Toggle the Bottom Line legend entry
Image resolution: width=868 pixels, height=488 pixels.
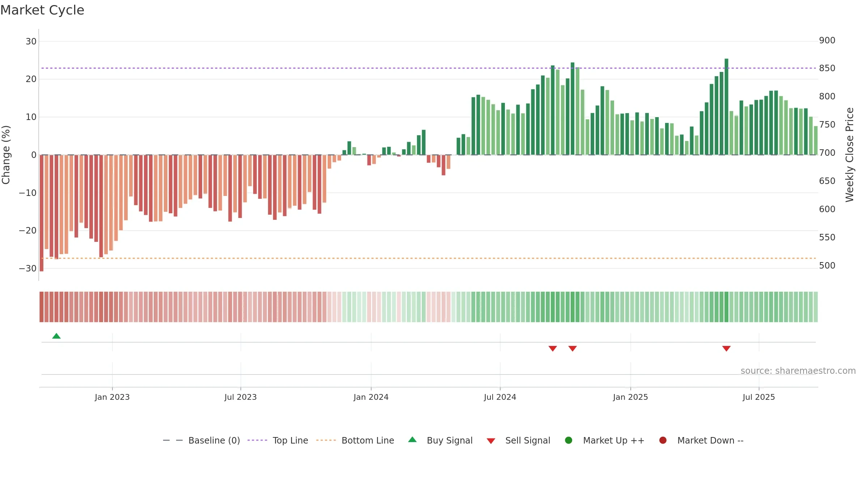[355, 440]
